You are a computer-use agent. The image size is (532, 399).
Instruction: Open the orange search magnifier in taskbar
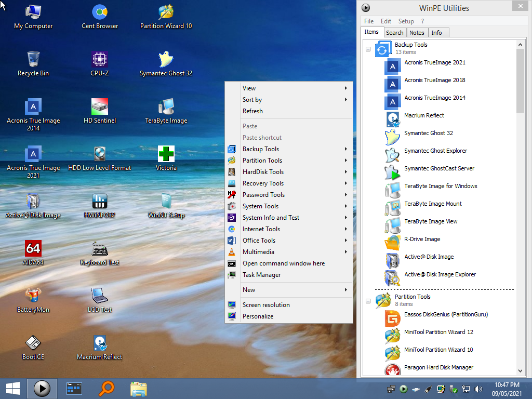pyautogui.click(x=106, y=389)
